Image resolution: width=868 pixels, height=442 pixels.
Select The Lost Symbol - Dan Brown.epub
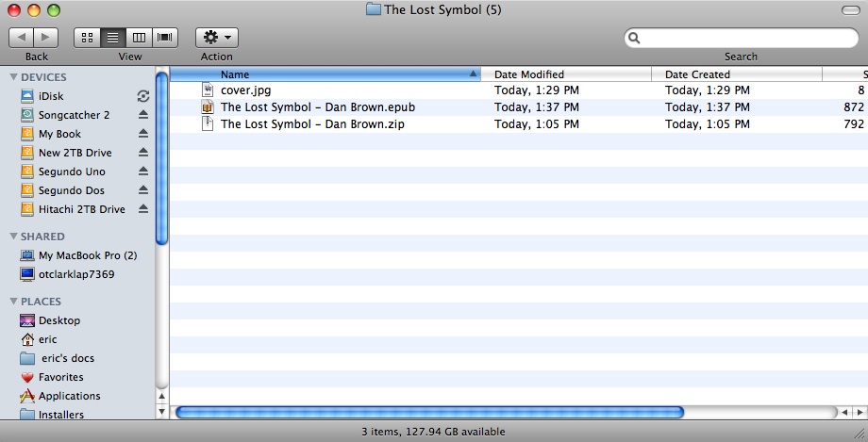(318, 107)
